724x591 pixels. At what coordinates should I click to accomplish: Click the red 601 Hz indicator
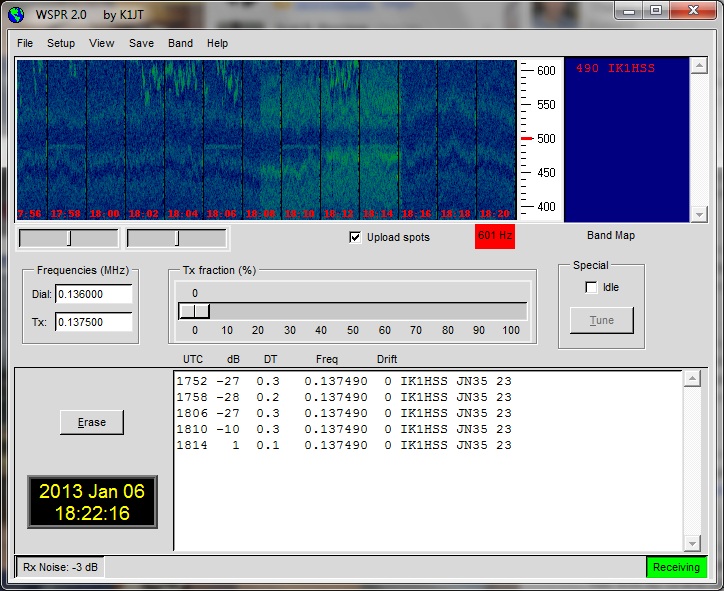[x=495, y=236]
